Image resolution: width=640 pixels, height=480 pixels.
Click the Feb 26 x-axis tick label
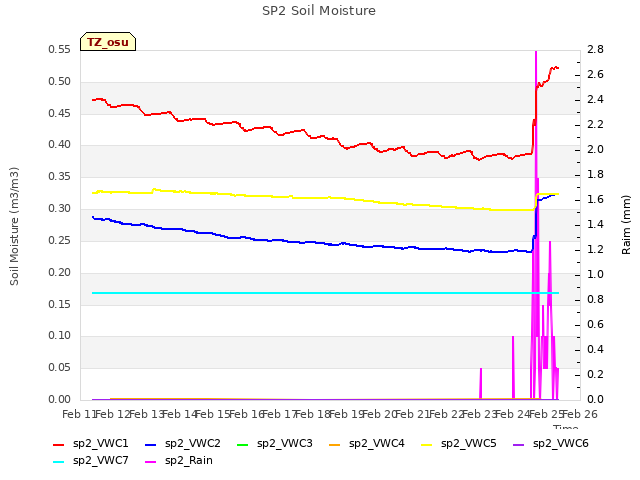click(x=580, y=414)
